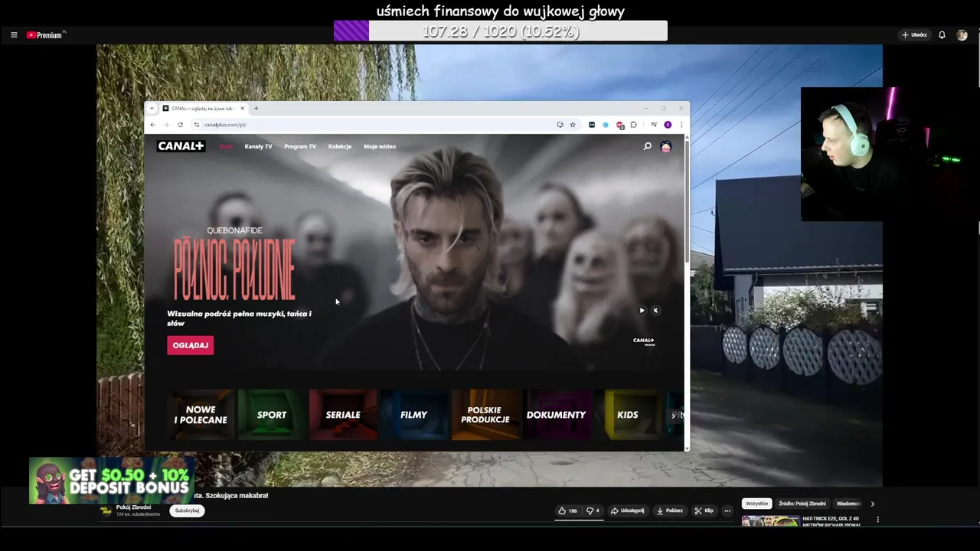Click the Utwórz create button
Image resolution: width=980 pixels, height=551 pixels.
(x=914, y=35)
